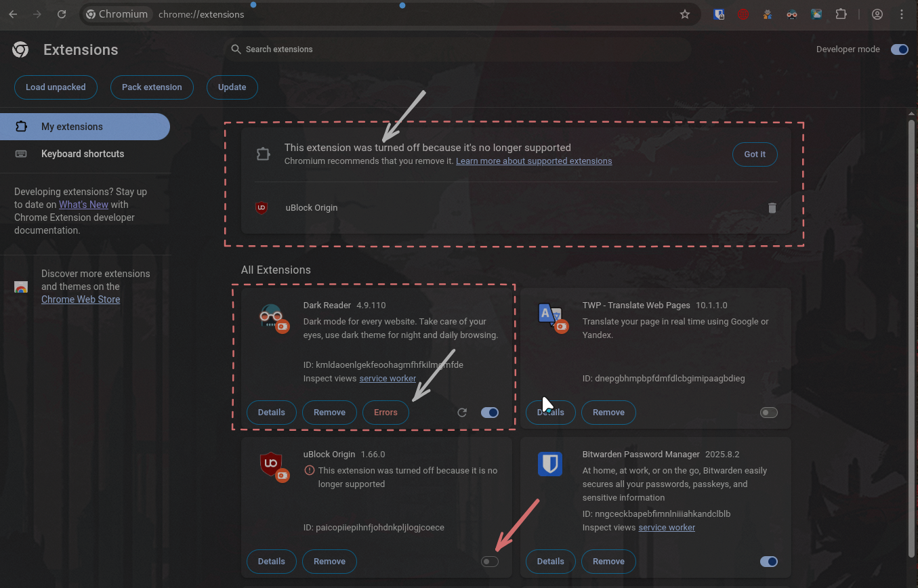Enable the TWP Translate Web Pages toggle
The image size is (918, 588).
tap(768, 413)
